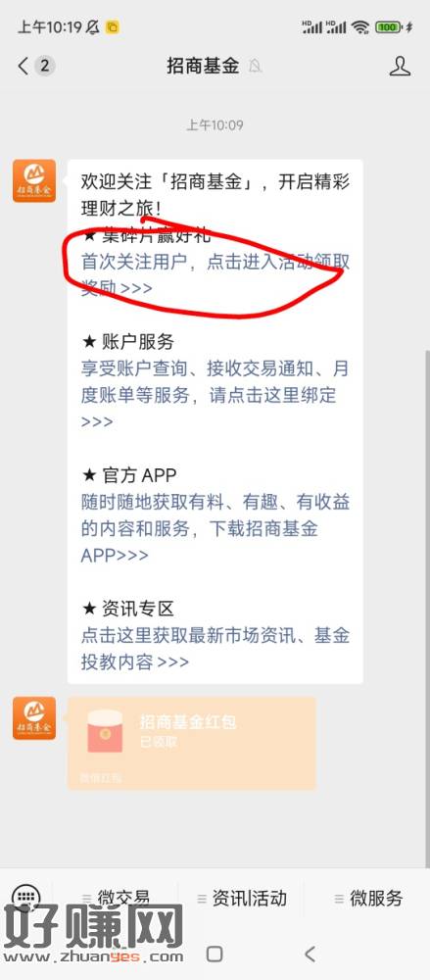Tap the Android back triangle button
Screen dimensions: 430x980
(310, 954)
